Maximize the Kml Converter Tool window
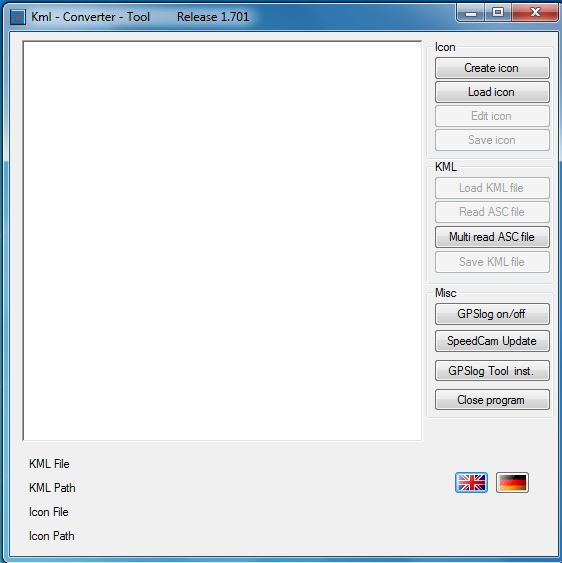This screenshot has height=563, width=562. 498,12
